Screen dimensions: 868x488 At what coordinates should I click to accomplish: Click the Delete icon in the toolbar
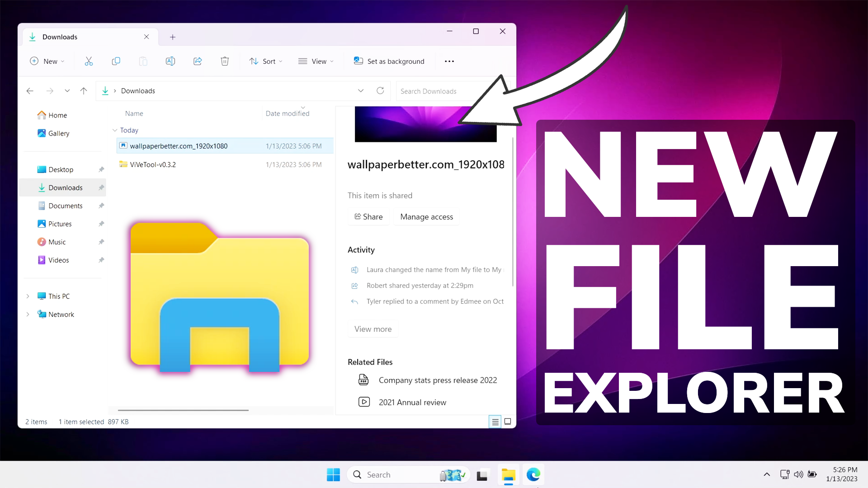[225, 61]
